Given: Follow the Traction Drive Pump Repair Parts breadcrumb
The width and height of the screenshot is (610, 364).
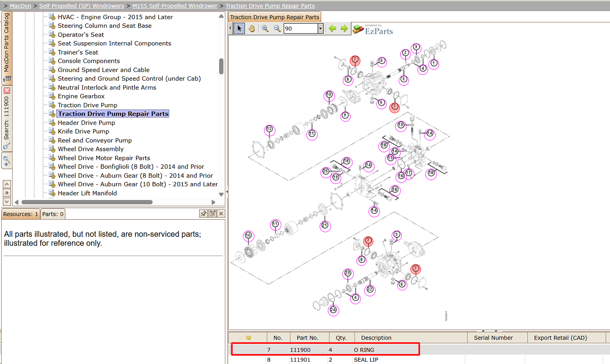Looking at the screenshot, I should [x=270, y=6].
